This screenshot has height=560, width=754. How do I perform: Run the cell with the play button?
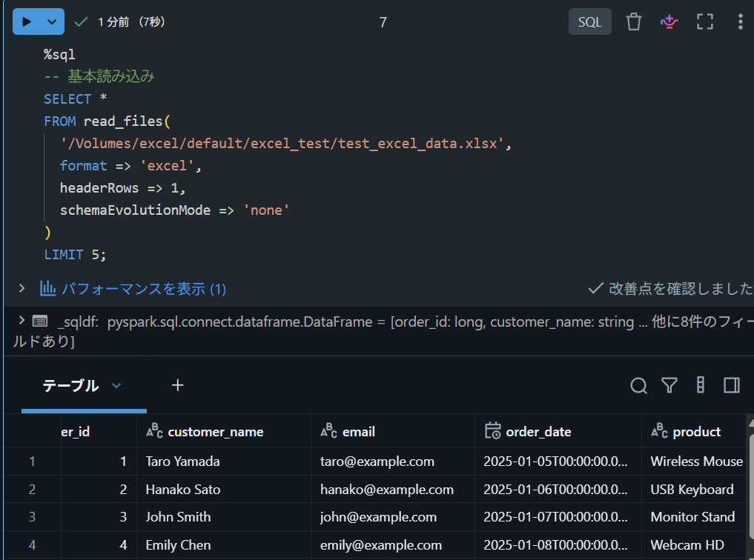coord(27,21)
